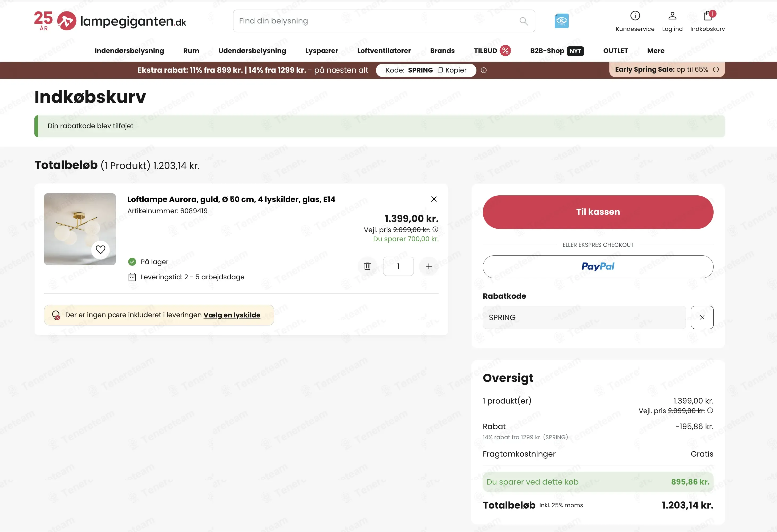777x532 pixels.
Task: Remove product with the X icon
Action: [434, 199]
